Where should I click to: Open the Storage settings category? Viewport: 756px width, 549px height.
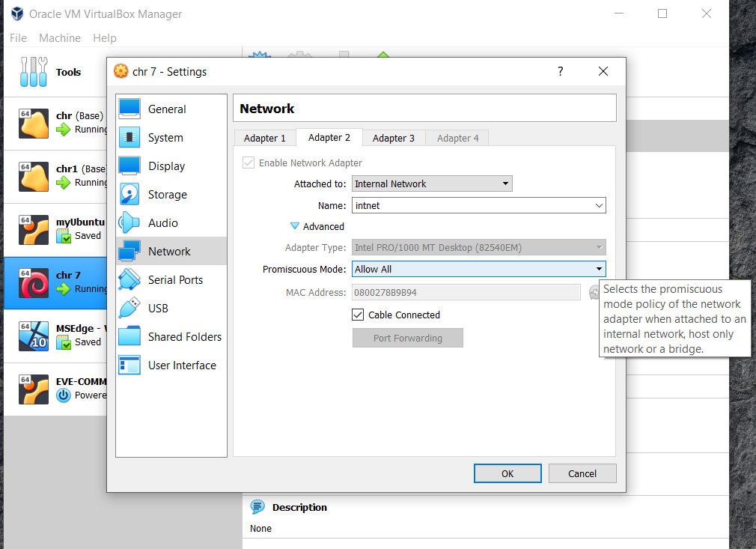tap(171, 195)
